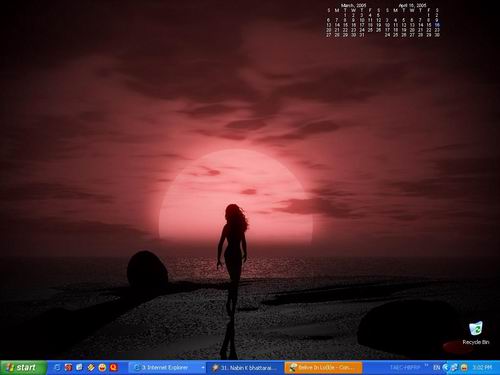Launch the red Q Quick Launch icon

coord(114,368)
